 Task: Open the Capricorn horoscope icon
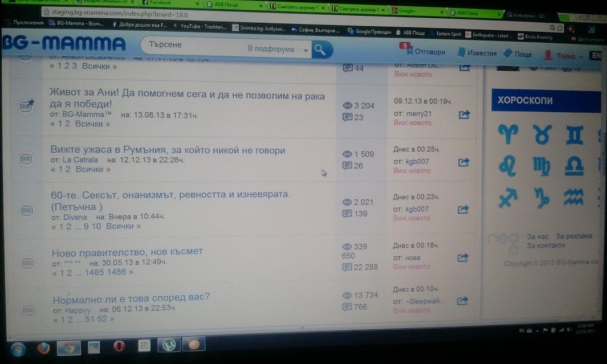click(541, 197)
